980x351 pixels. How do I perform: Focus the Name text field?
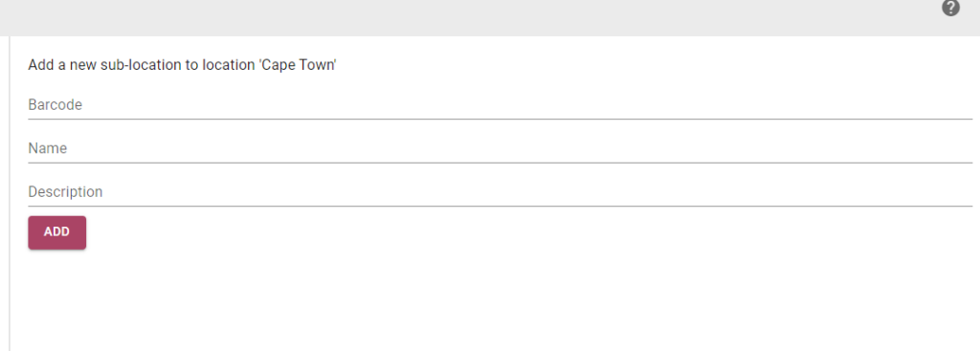pyautogui.click(x=500, y=148)
